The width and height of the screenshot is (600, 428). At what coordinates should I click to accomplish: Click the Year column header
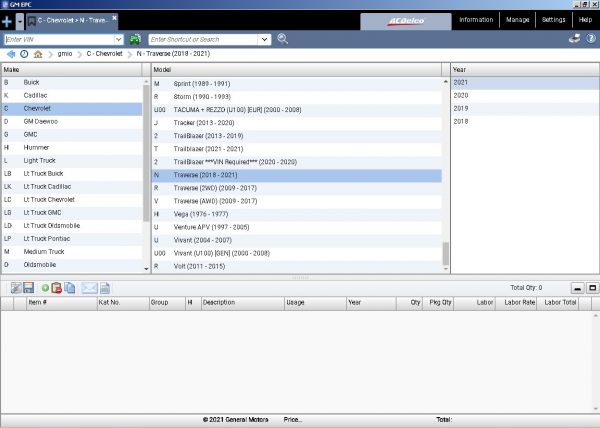525,70
